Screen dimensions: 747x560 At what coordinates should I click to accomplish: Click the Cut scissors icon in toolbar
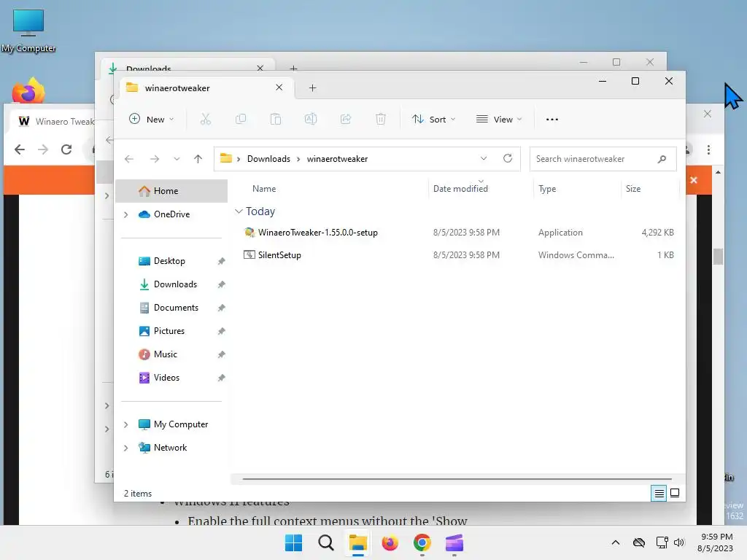(205, 119)
